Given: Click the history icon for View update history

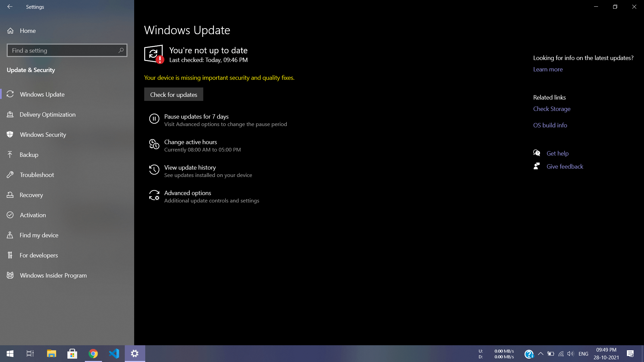Looking at the screenshot, I should point(154,170).
